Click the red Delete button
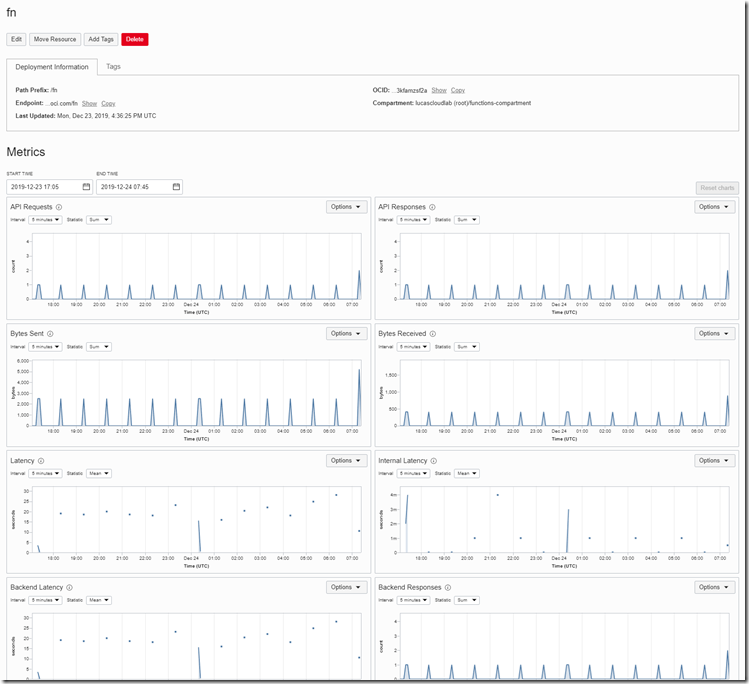Image resolution: width=749 pixels, height=684 pixels. click(x=134, y=39)
